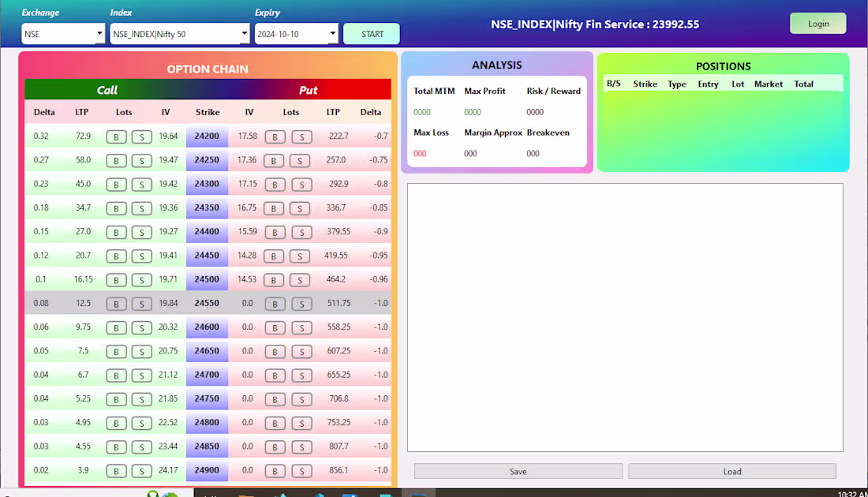Screen dimensions: 868x497
Task: Sell the 24550 strike put option
Action: [x=301, y=304]
